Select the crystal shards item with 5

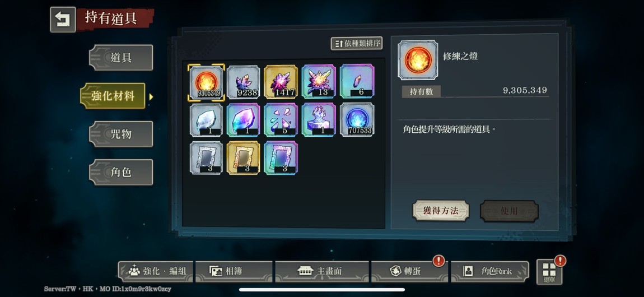(x=281, y=119)
